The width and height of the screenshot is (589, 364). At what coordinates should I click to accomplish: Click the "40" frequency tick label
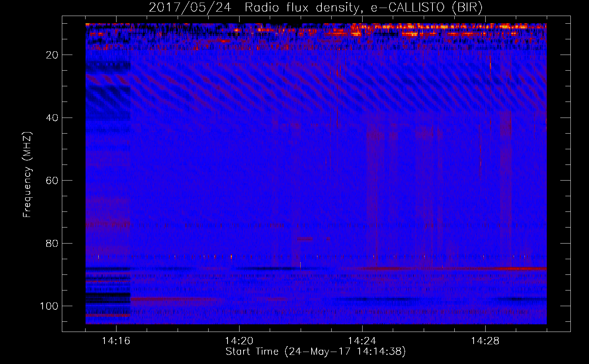(52, 118)
